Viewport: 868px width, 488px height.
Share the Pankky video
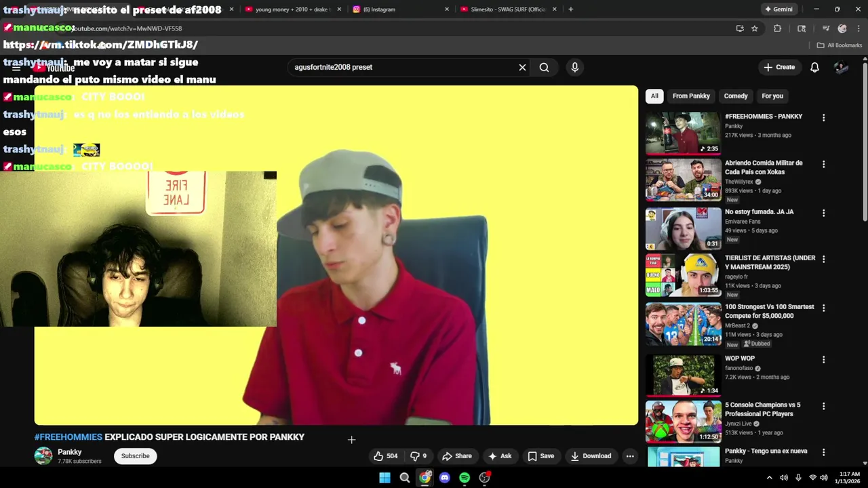[x=456, y=456]
